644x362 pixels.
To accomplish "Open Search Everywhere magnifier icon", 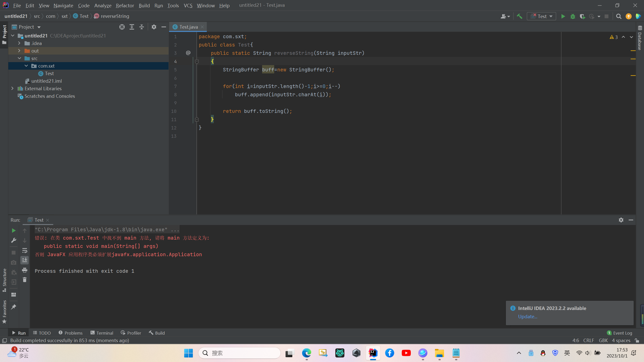I will tap(619, 16).
